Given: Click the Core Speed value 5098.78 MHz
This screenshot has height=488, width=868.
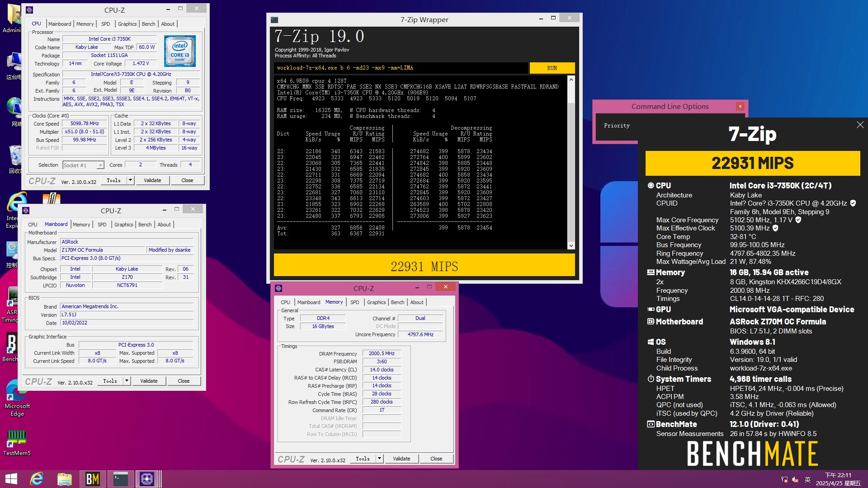Looking at the screenshot, I should [85, 124].
